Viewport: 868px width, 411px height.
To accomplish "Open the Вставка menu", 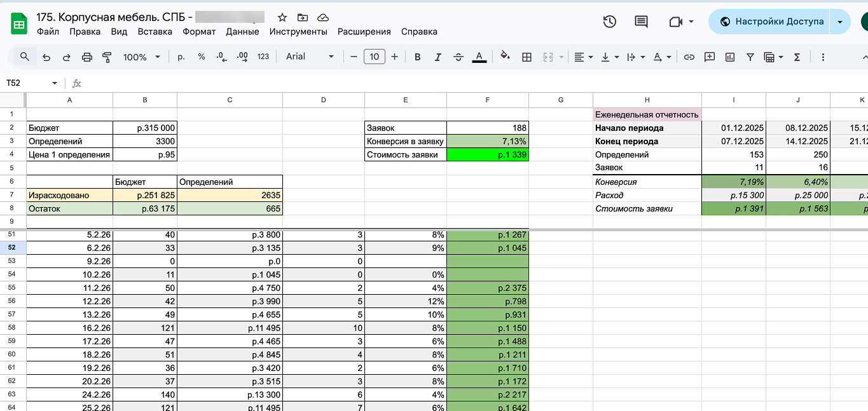I will click(x=155, y=32).
